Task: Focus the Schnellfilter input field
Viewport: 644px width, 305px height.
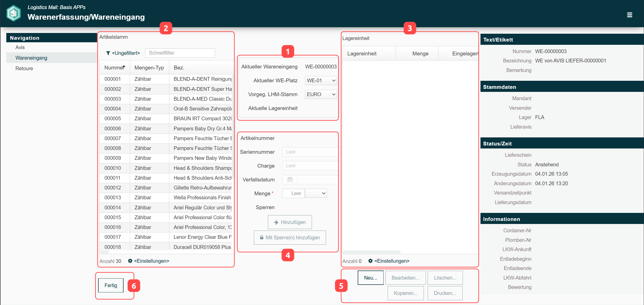Action: [x=180, y=53]
